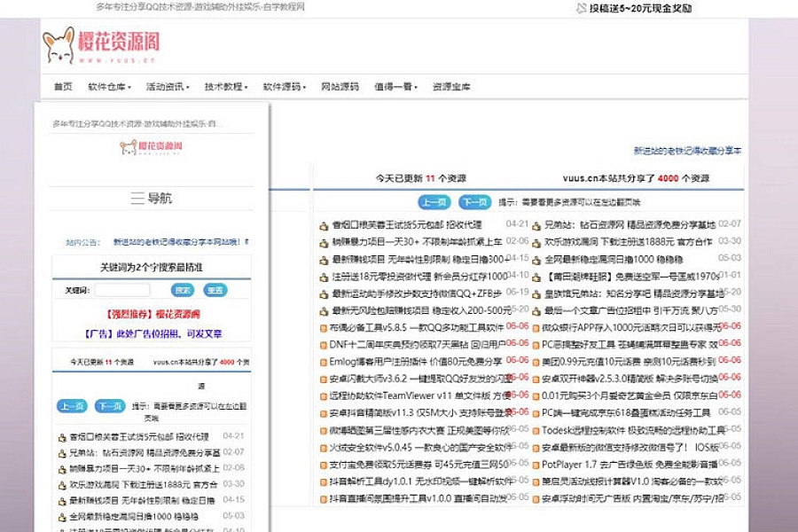Open 兄弟站：钻石资源网 in the wide resource list
The height and width of the screenshot is (532, 798).
[x=630, y=224]
